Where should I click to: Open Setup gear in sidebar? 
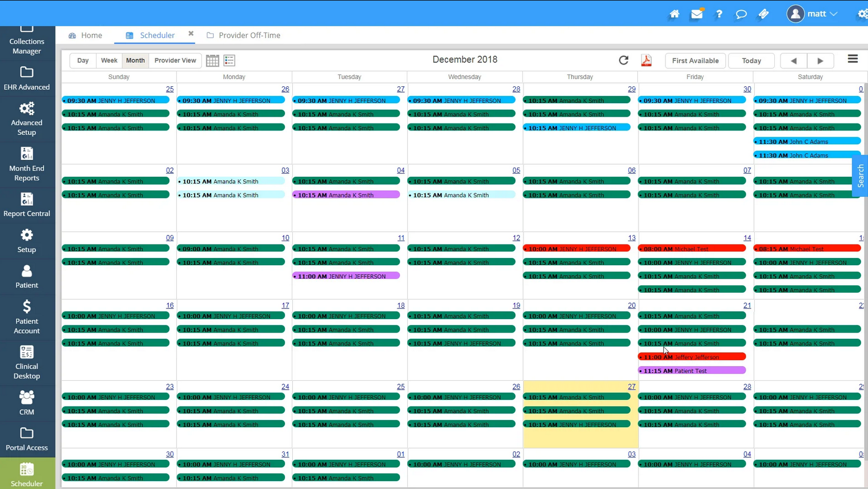coord(27,241)
